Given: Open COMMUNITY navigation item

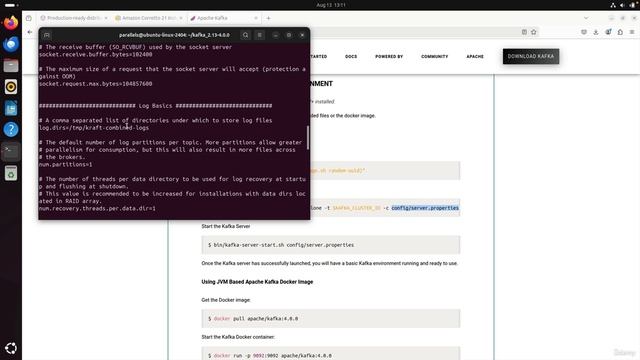Looking at the screenshot, I should pos(435,56).
